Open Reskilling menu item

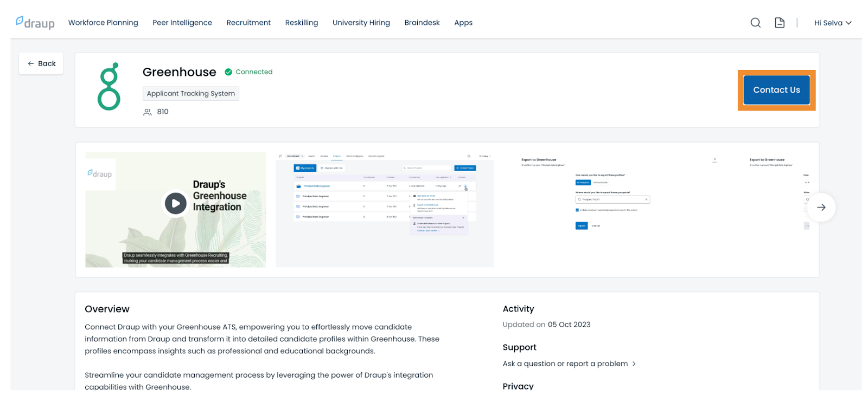tap(302, 23)
